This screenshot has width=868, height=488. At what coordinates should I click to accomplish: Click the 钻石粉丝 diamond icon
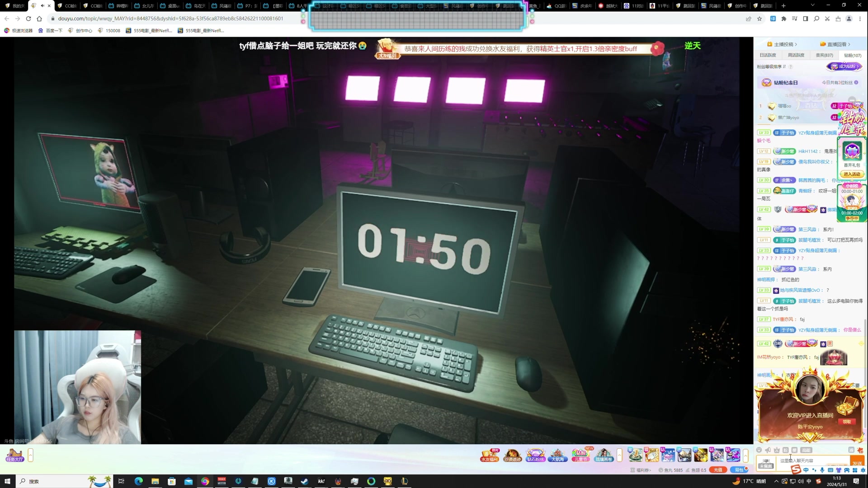(x=535, y=455)
